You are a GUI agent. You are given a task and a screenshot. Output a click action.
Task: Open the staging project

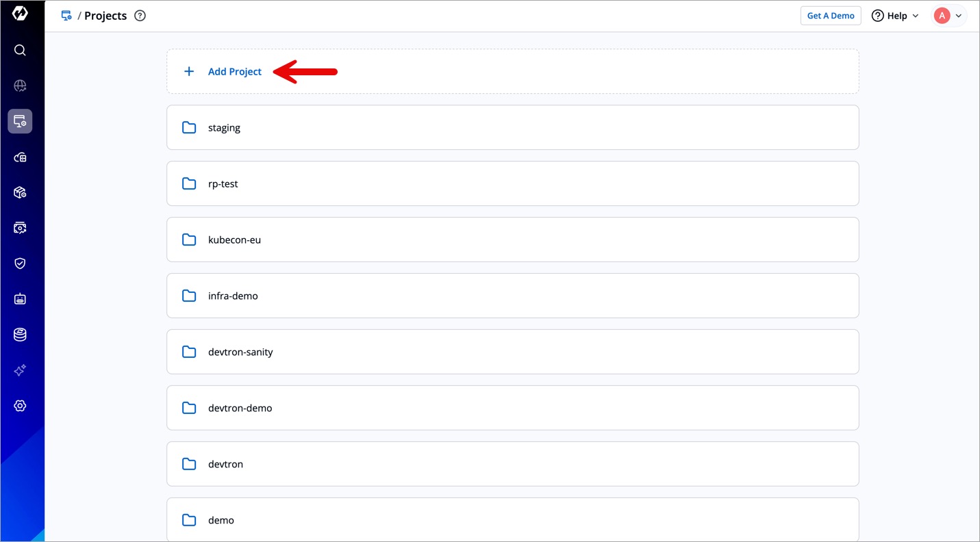pos(224,128)
